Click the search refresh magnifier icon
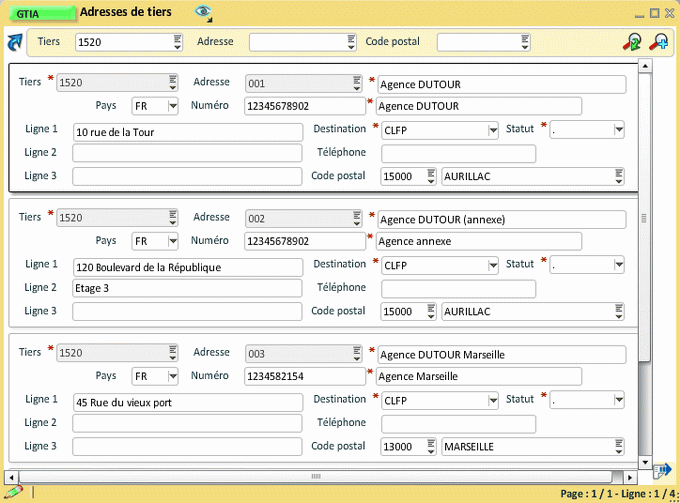680x503 pixels. (632, 42)
